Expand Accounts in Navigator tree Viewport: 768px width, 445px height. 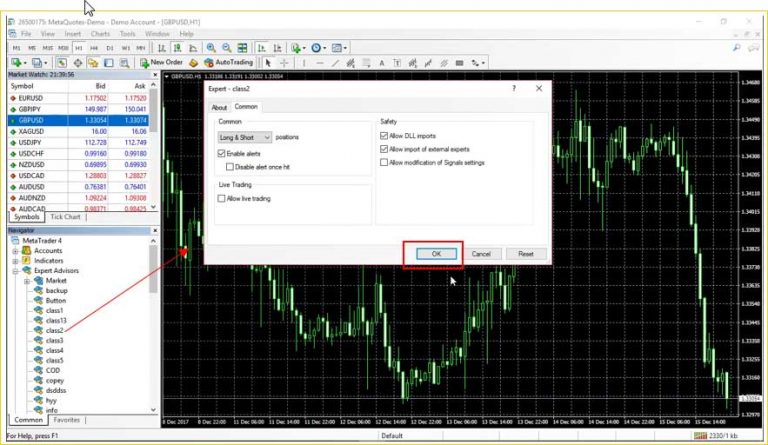[x=15, y=251]
